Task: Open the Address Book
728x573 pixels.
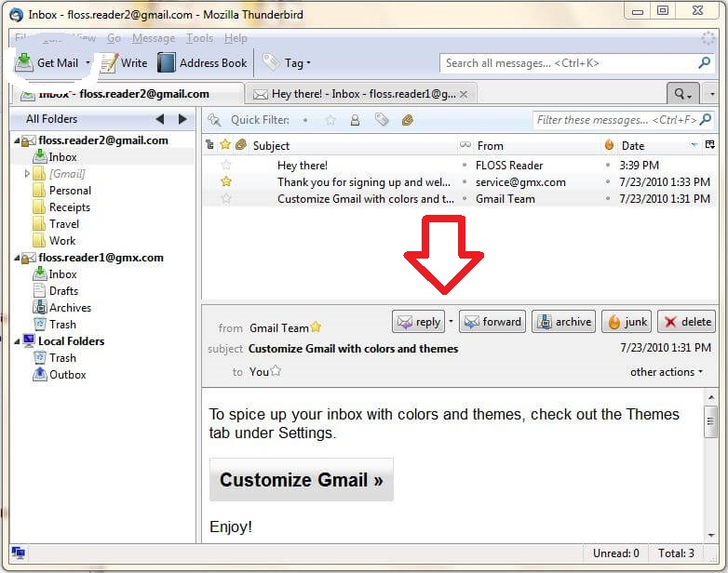Action: (x=202, y=63)
